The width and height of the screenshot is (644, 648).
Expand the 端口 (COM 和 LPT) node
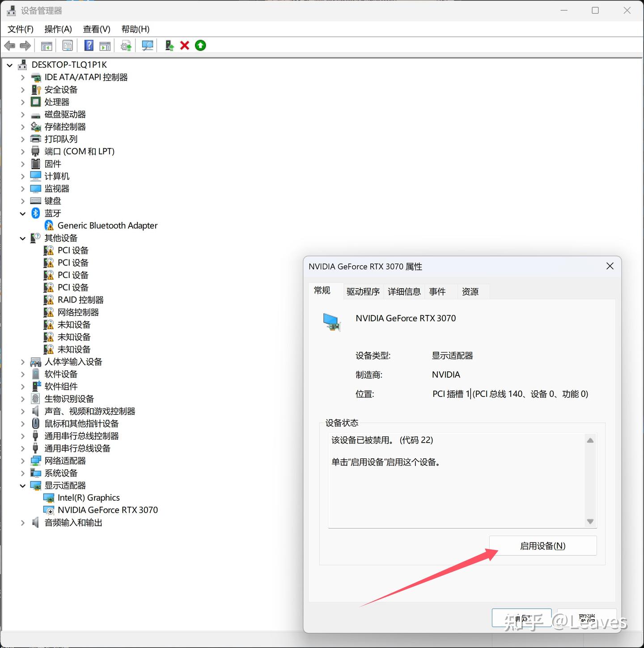[x=23, y=152]
